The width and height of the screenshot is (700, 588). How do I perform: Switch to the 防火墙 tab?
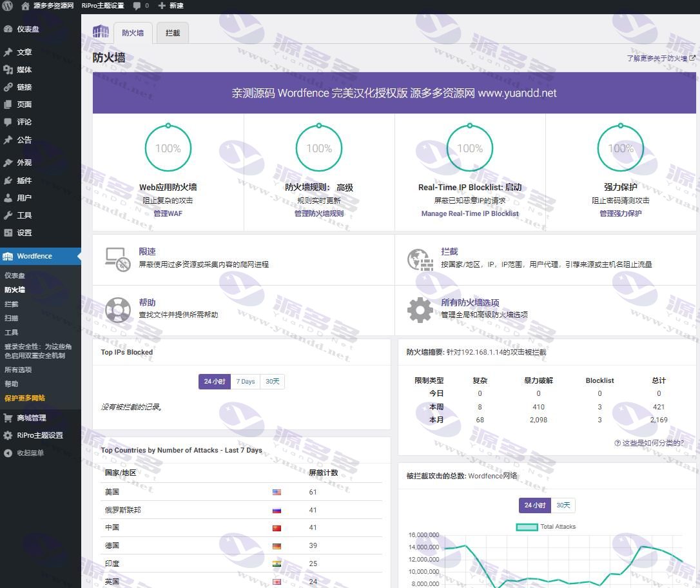133,33
